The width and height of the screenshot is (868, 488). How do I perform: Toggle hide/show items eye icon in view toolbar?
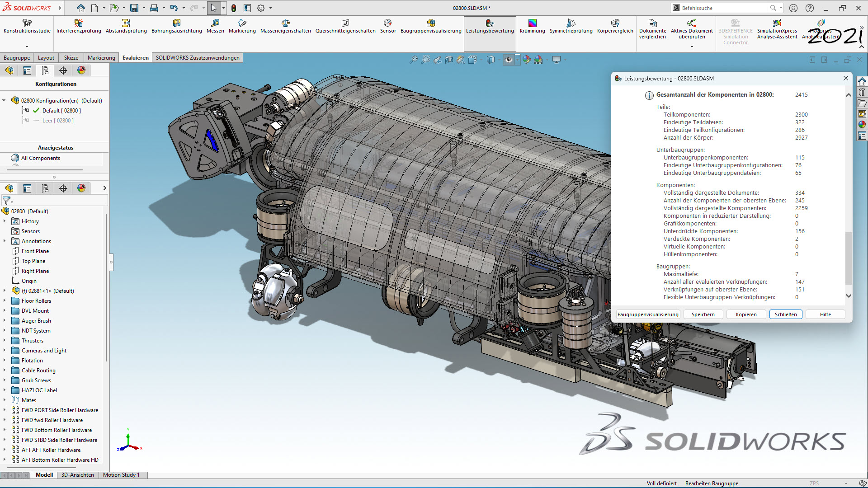(x=509, y=60)
